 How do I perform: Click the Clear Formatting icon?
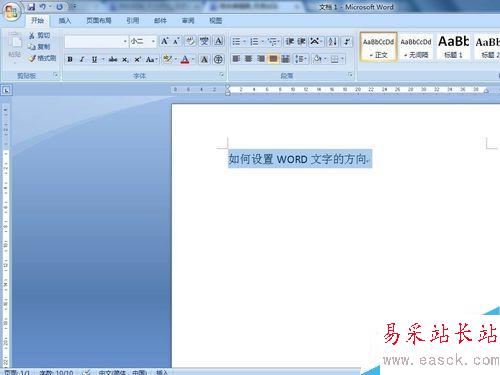[x=190, y=41]
